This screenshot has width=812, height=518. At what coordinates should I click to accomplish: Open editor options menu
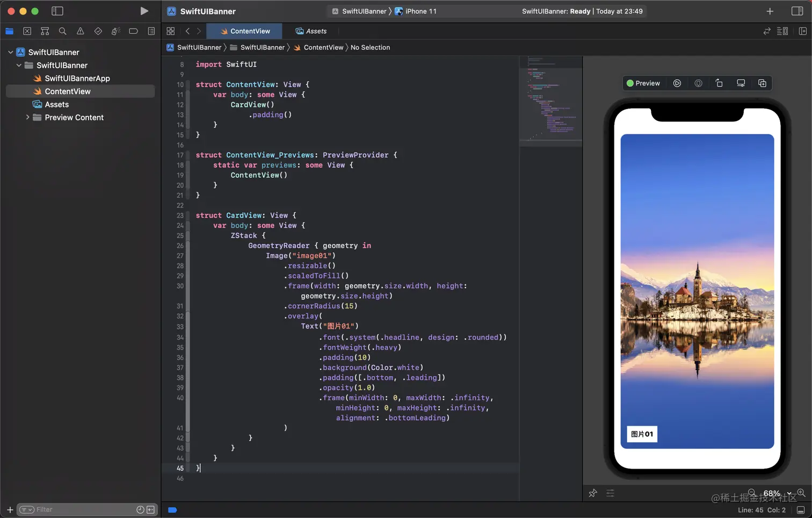782,31
